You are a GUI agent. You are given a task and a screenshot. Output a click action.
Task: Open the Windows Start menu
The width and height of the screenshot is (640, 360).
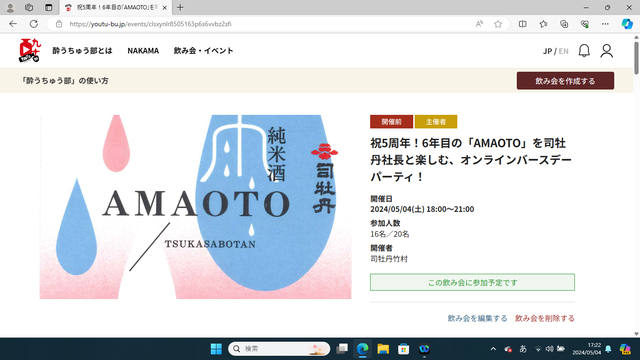click(216, 349)
